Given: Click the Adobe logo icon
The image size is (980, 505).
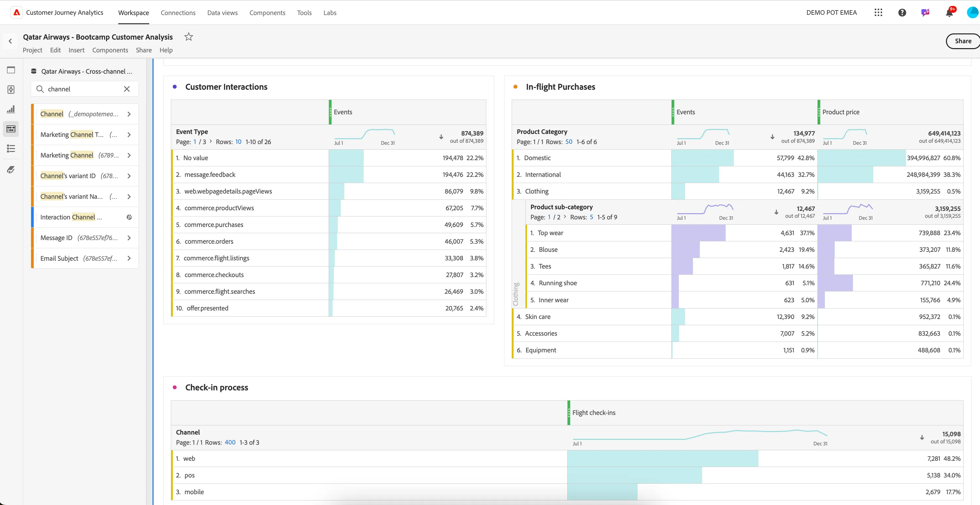Looking at the screenshot, I should click(16, 12).
